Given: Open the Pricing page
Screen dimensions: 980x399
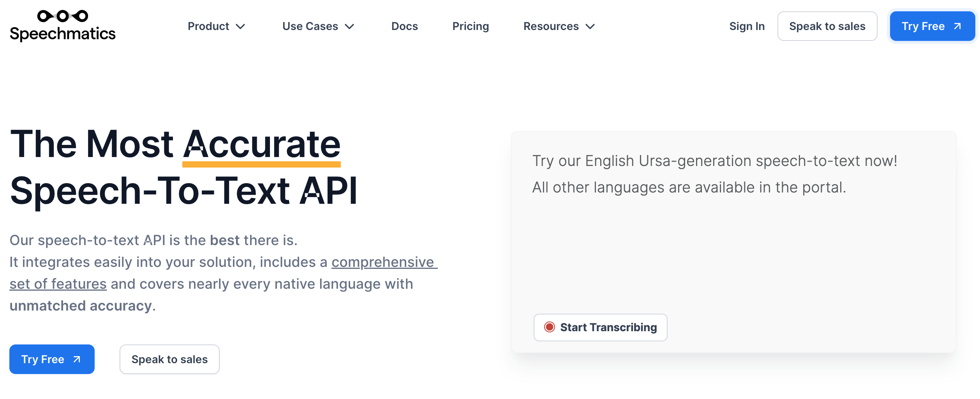Looking at the screenshot, I should (471, 26).
